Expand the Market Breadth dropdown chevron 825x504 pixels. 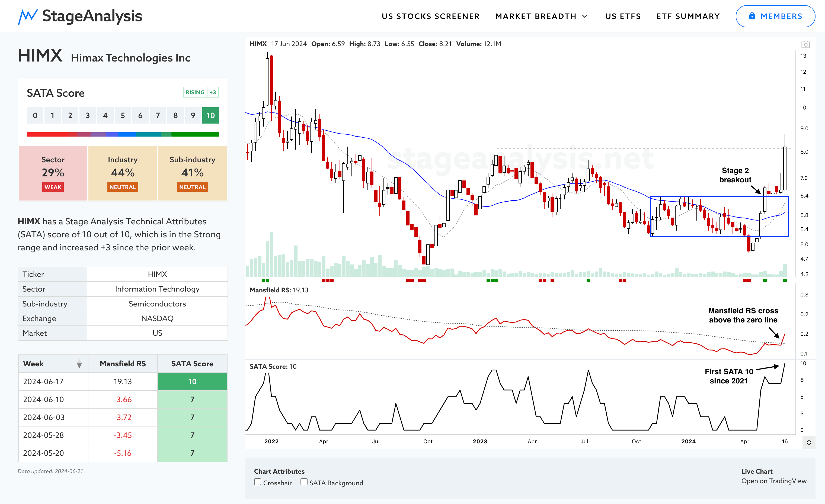[x=585, y=16]
